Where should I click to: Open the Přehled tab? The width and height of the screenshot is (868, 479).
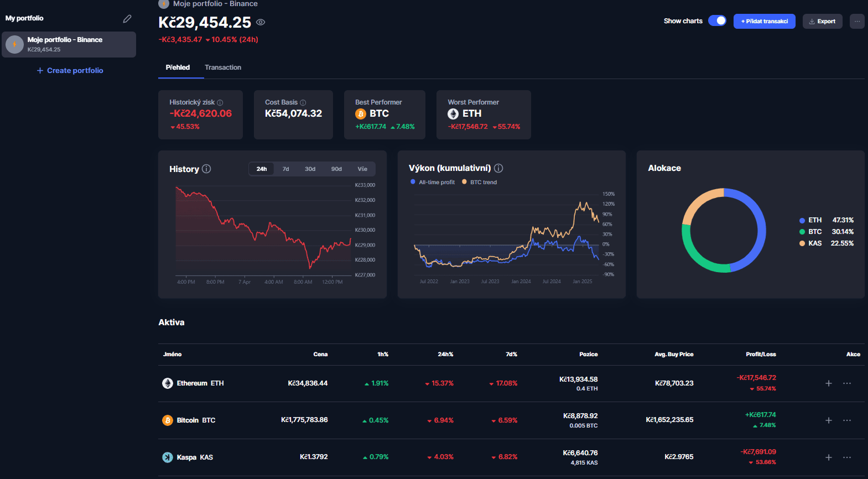pyautogui.click(x=178, y=67)
